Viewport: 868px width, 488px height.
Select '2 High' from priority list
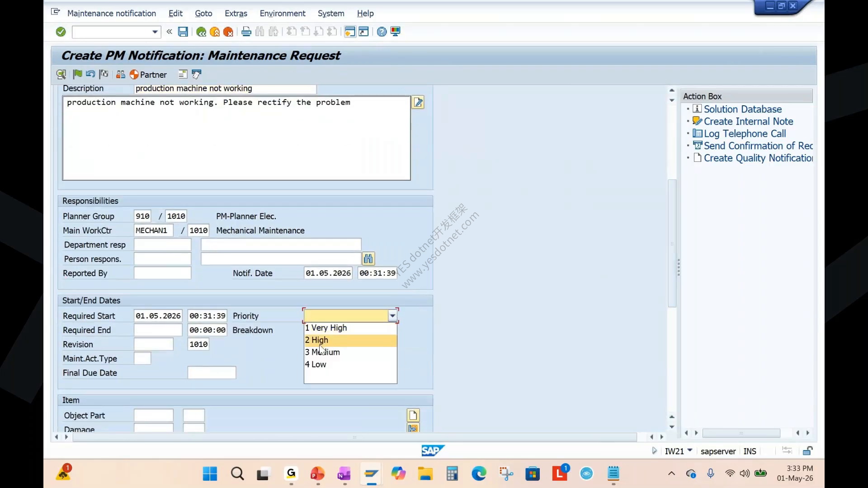(x=350, y=340)
